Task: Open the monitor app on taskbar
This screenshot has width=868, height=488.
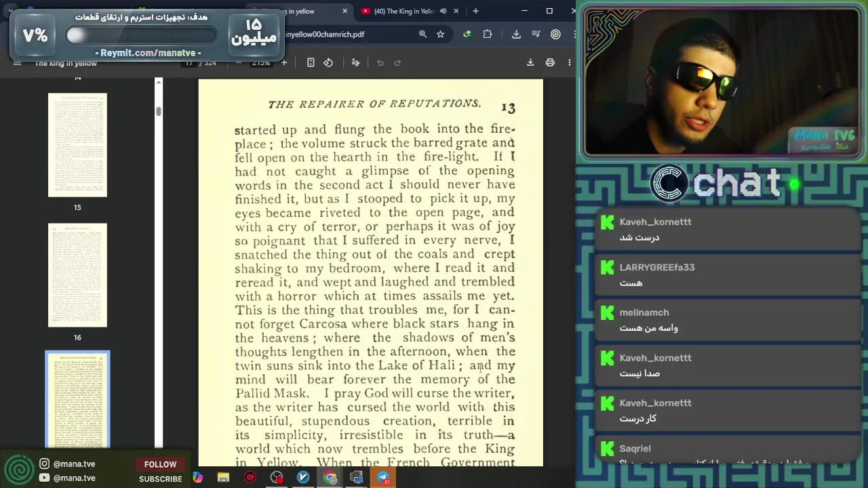Action: click(357, 477)
